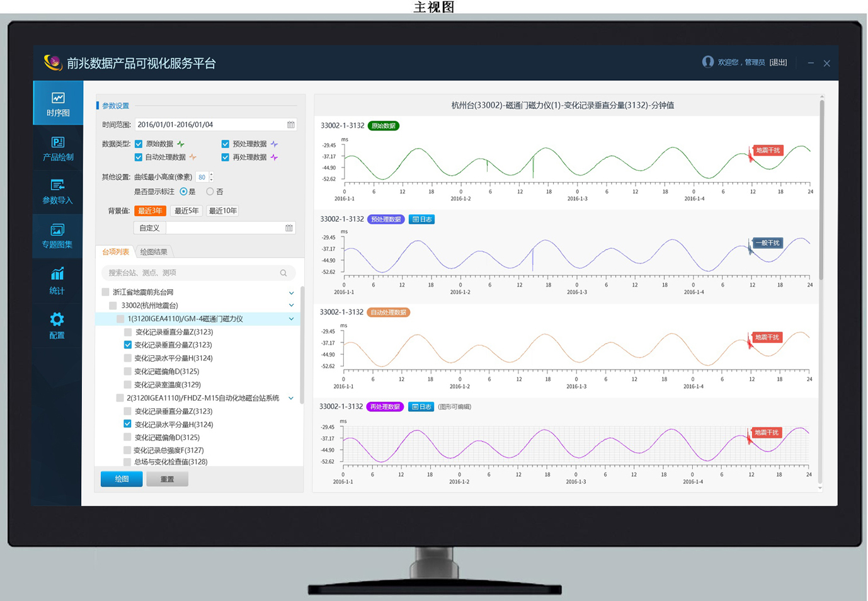Click the calendar icon in 时间范围 field

pyautogui.click(x=290, y=125)
